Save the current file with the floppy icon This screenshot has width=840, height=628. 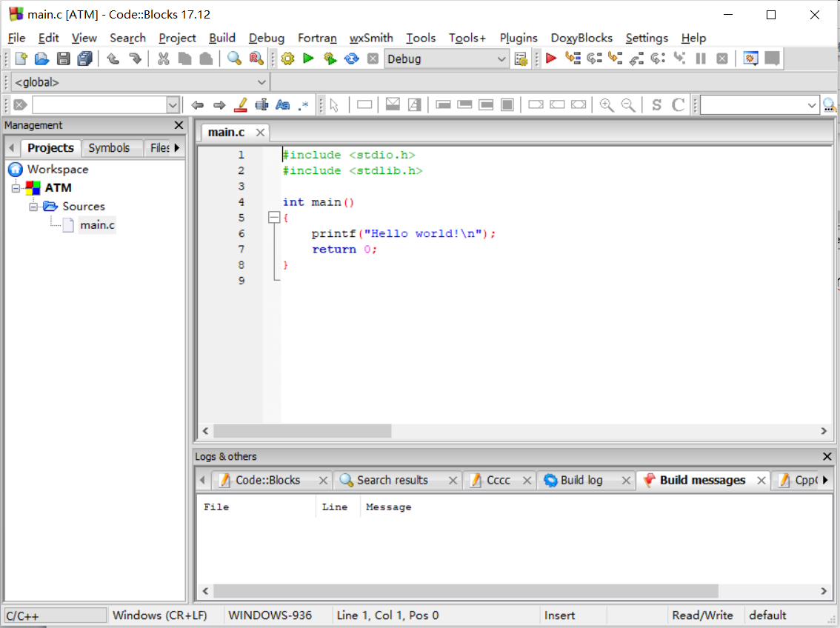(63, 59)
